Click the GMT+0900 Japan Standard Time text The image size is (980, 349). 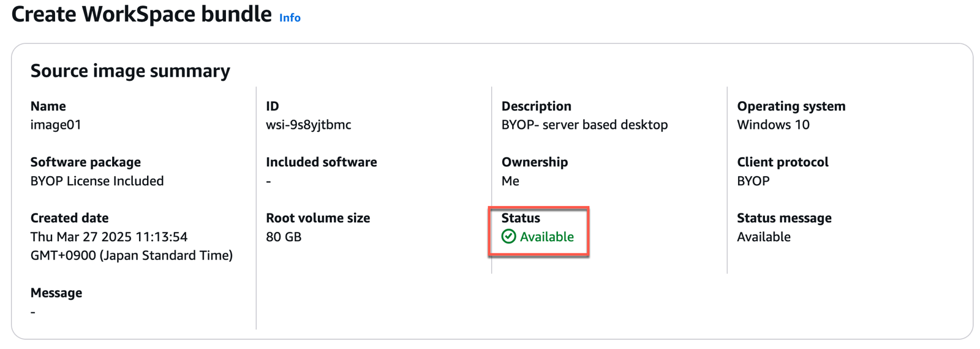[x=132, y=255]
